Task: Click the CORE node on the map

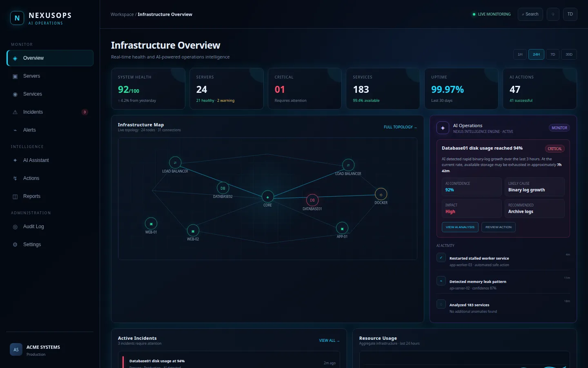Action: point(268,197)
